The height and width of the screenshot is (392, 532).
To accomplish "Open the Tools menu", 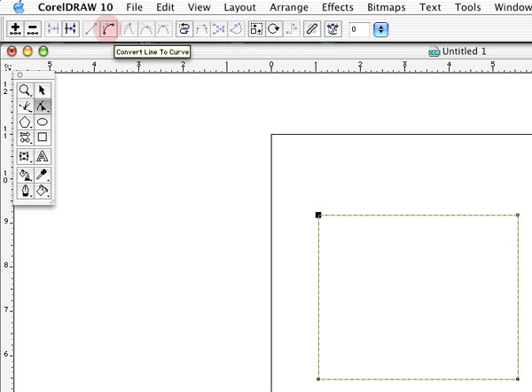I will pyautogui.click(x=468, y=7).
